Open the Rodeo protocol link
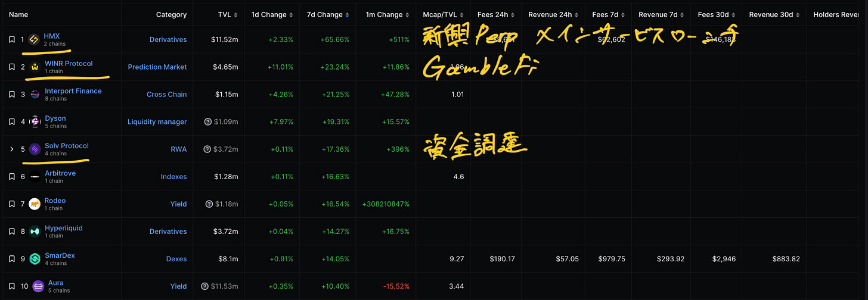This screenshot has width=868, height=300. [x=55, y=201]
